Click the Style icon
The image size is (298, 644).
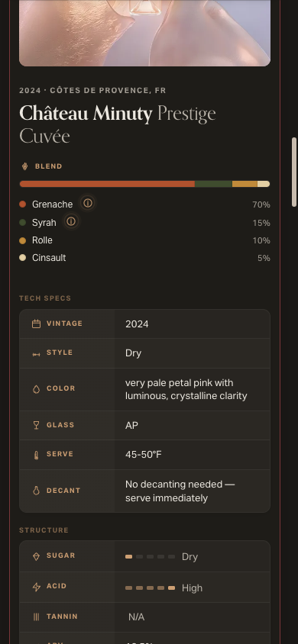click(x=36, y=354)
